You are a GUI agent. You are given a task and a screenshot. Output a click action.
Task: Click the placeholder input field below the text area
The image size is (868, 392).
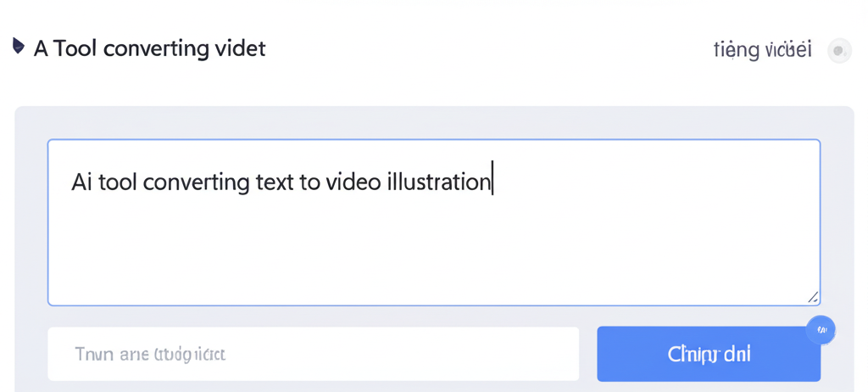[x=313, y=354]
